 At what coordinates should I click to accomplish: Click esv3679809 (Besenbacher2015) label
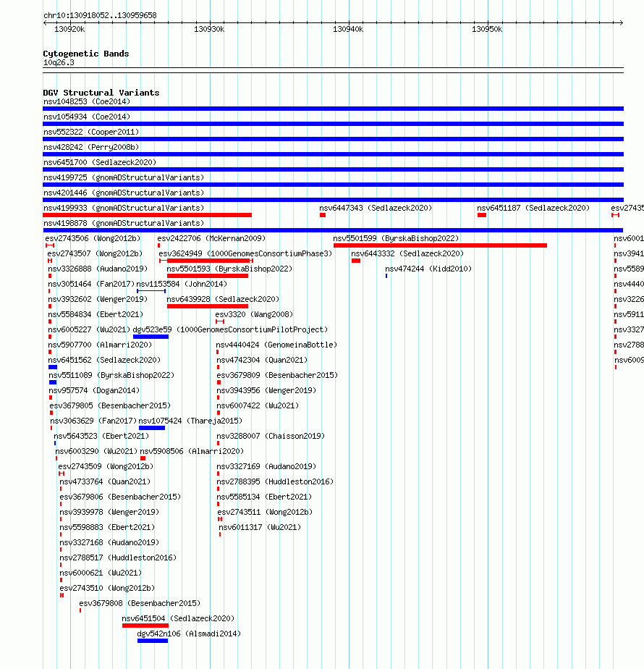pos(277,376)
